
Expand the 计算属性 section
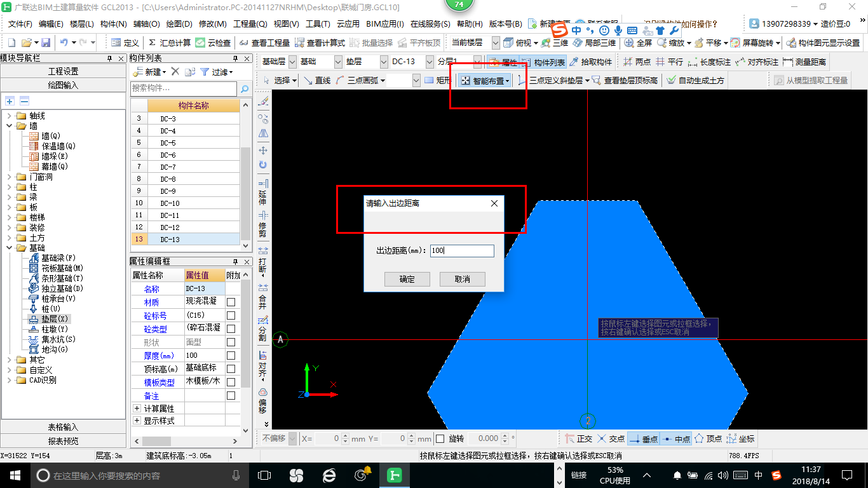click(x=137, y=409)
